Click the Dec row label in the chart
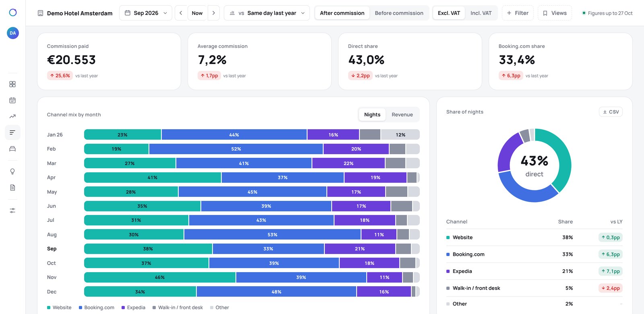Viewport: 644px width, 314px height. click(x=52, y=292)
